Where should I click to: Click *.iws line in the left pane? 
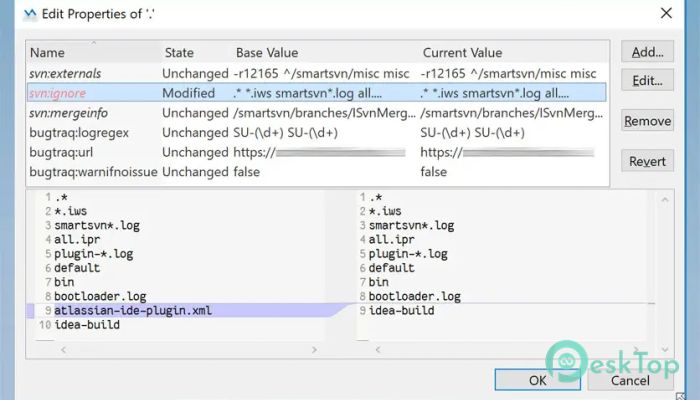[71, 211]
